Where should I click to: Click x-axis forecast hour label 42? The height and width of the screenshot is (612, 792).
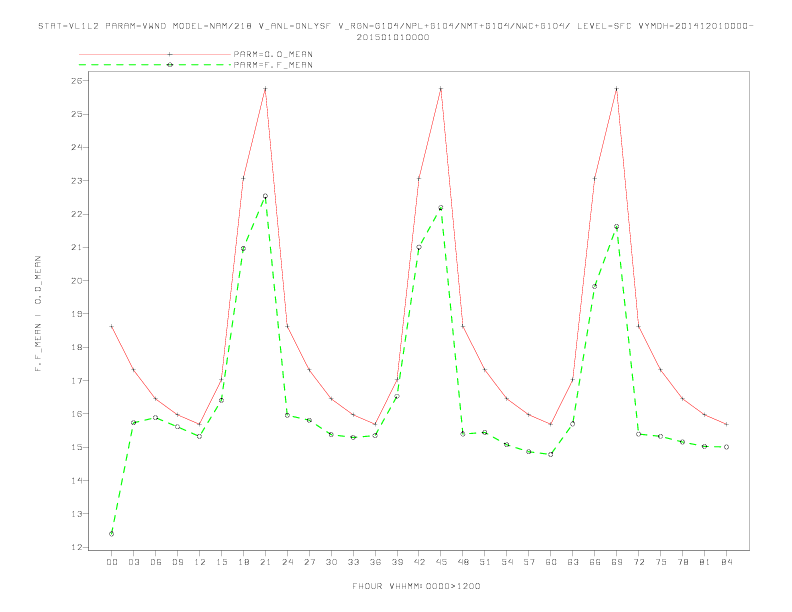tap(419, 562)
